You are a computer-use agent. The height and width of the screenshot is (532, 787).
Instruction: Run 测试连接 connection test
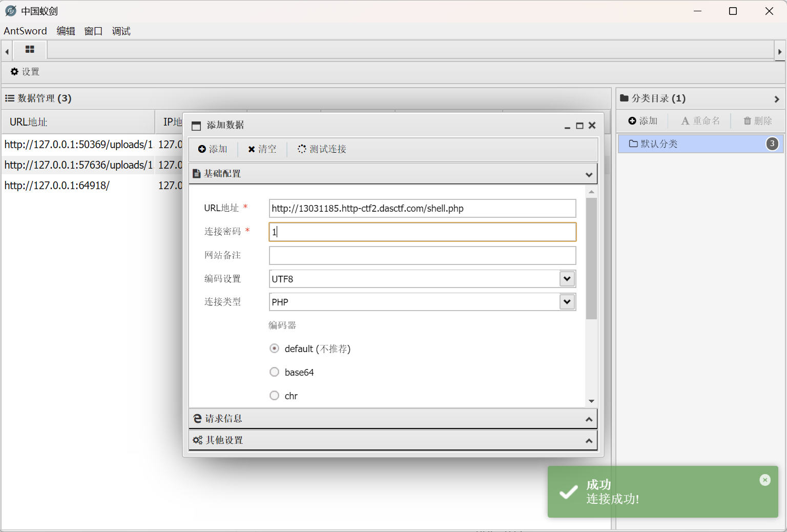(x=322, y=149)
